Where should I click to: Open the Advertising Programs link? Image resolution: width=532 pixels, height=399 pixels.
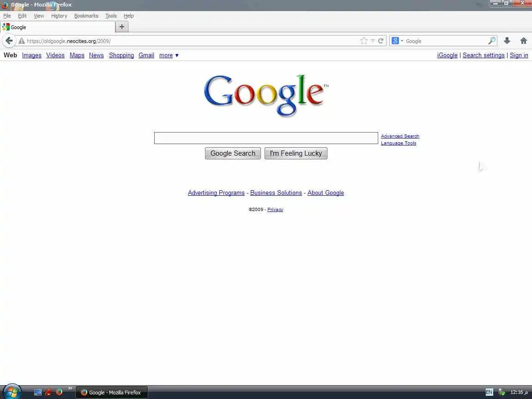[216, 193]
